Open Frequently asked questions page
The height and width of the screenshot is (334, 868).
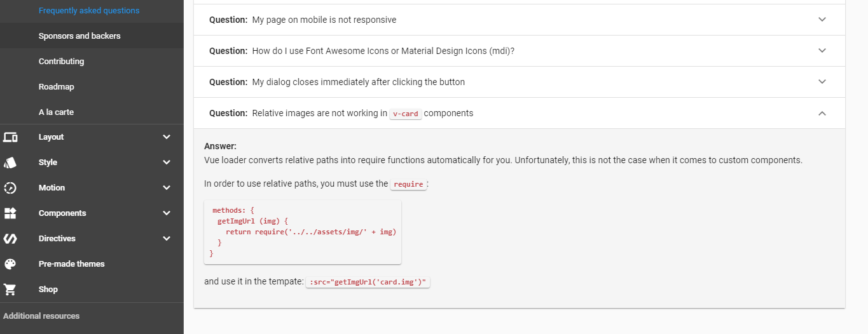pos(89,11)
